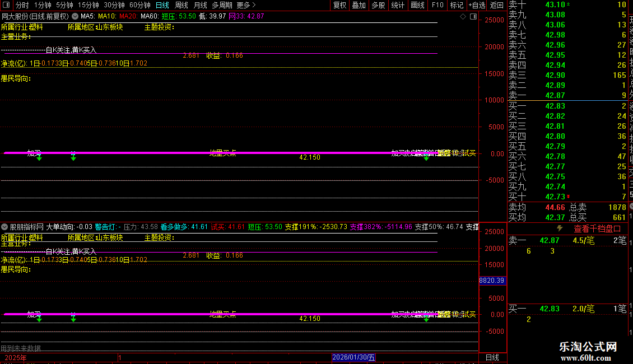Viewport: 633px width, 364px height.
Task: Select the 买五 42.79 order row
Action: (x=567, y=146)
